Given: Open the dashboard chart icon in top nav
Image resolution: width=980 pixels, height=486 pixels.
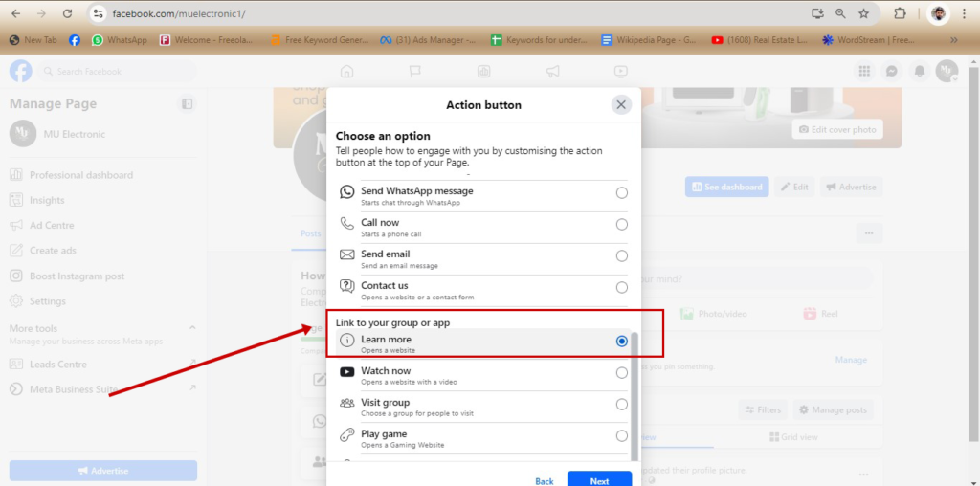Looking at the screenshot, I should [483, 71].
